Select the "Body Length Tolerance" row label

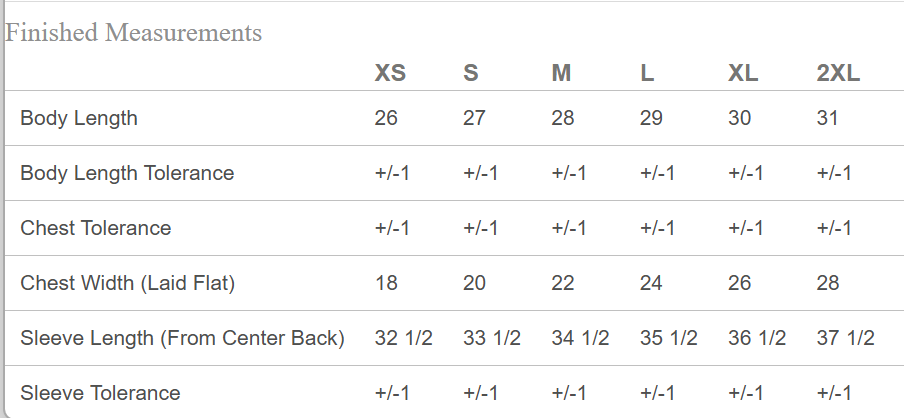(127, 173)
